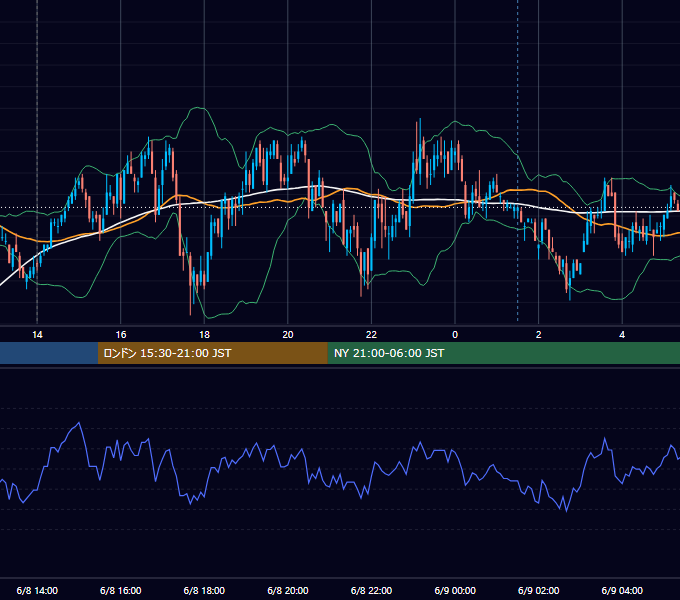
Task: Click the 22 hour label on price chart axis
Action: [371, 335]
